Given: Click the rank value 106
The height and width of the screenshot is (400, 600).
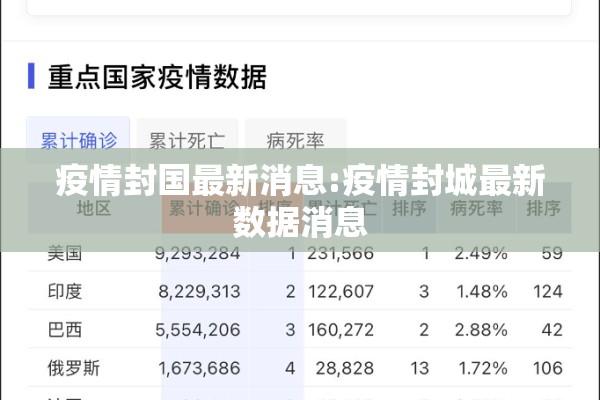Looking at the screenshot, I should tap(548, 368).
